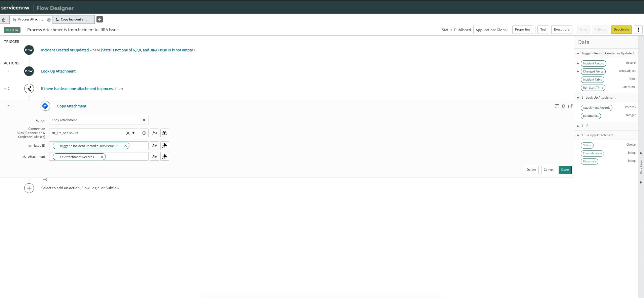Add an Action, Flow Logic, or Subflow
The image size is (644, 298).
pyautogui.click(x=29, y=188)
